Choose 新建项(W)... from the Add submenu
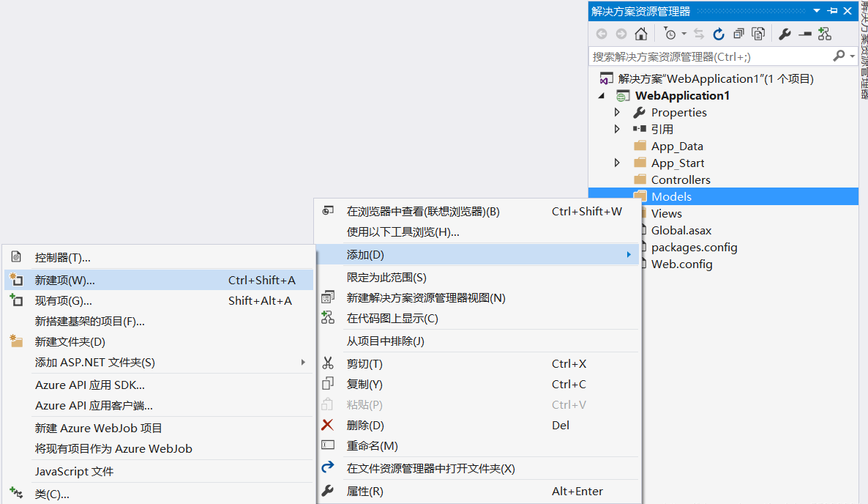 (65, 280)
